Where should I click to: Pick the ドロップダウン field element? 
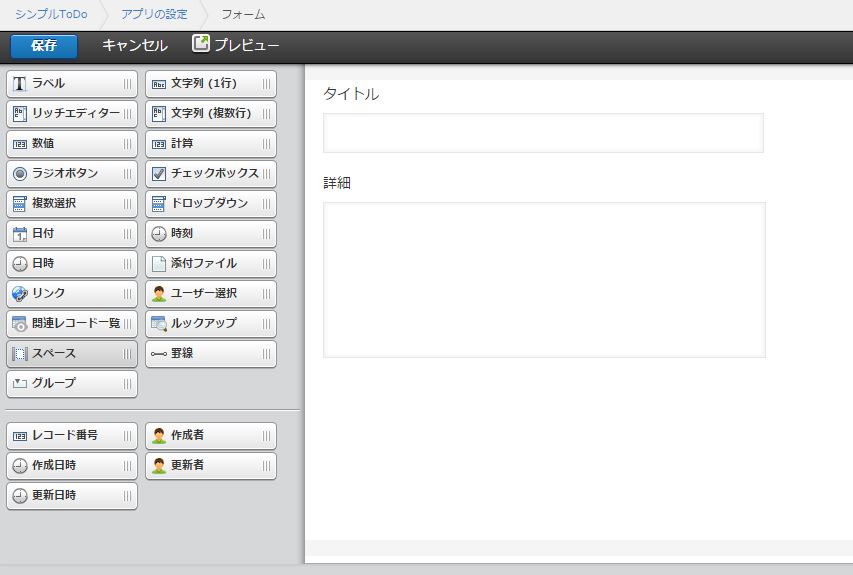coord(210,204)
